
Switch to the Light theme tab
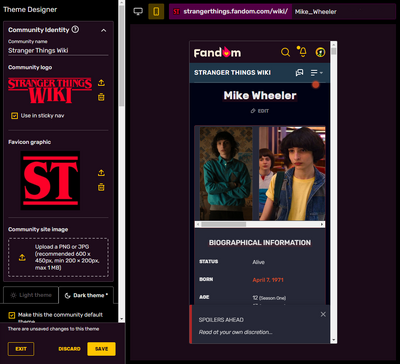(31, 295)
